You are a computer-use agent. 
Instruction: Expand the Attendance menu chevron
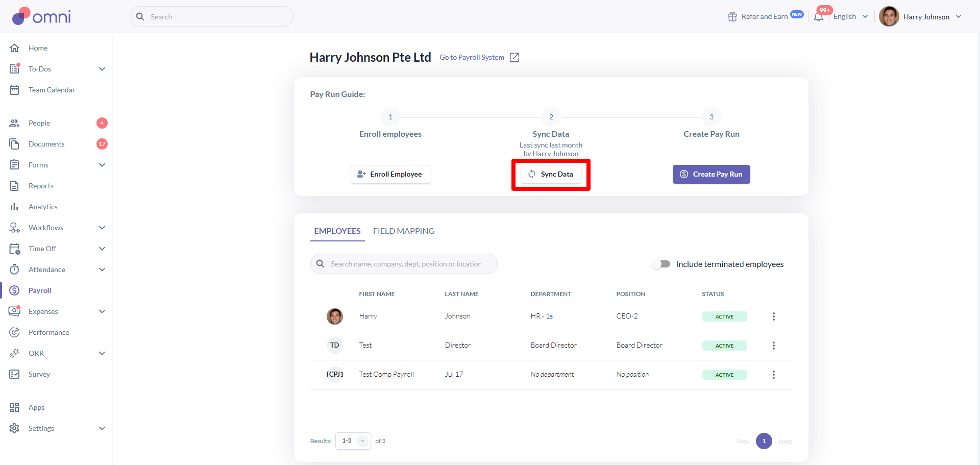[x=102, y=270]
